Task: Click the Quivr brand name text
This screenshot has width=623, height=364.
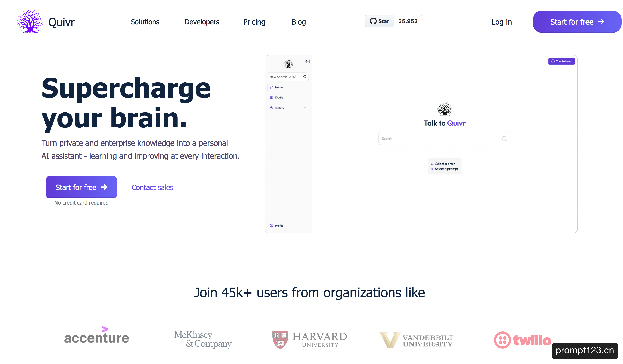Action: [x=61, y=22]
